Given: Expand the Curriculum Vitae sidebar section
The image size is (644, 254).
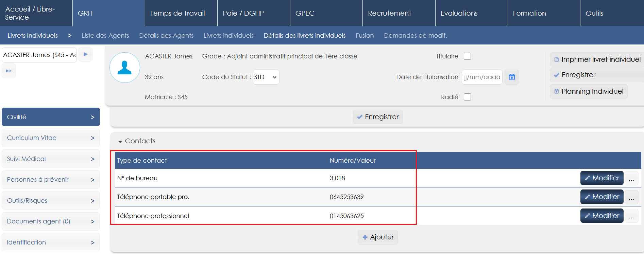Looking at the screenshot, I should click(x=51, y=138).
